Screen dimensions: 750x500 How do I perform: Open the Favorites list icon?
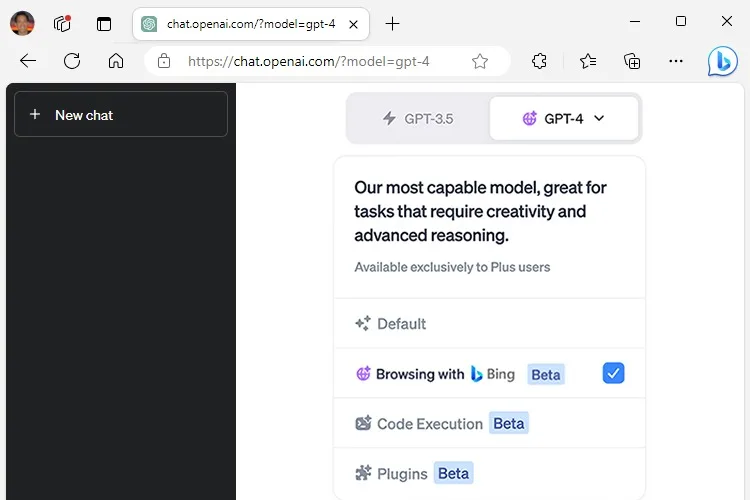click(588, 61)
